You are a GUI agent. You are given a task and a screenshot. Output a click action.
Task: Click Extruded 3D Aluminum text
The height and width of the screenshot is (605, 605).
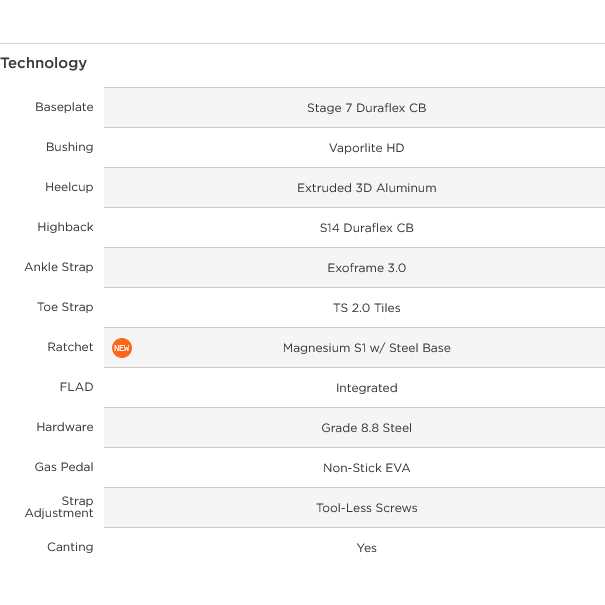click(x=367, y=188)
